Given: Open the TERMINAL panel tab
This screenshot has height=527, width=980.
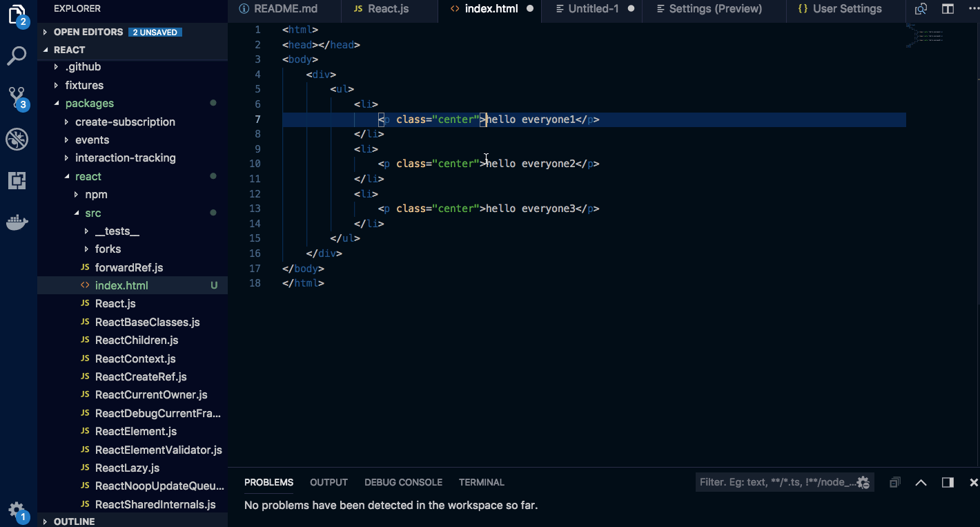Looking at the screenshot, I should pos(481,482).
